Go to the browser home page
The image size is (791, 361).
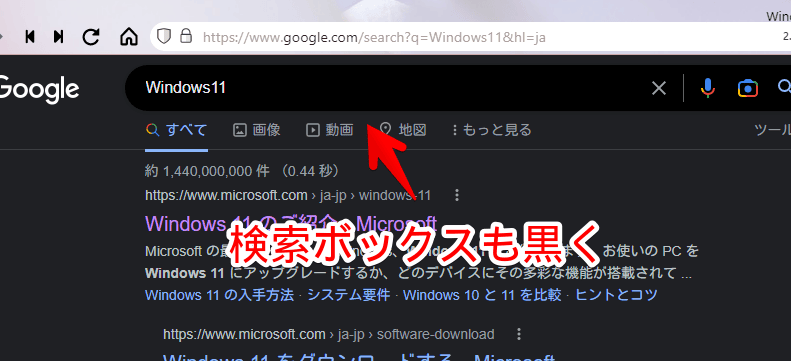pos(129,37)
